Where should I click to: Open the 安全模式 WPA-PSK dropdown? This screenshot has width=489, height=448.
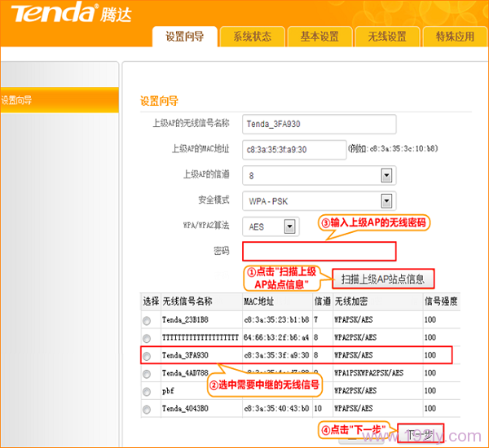click(387, 200)
